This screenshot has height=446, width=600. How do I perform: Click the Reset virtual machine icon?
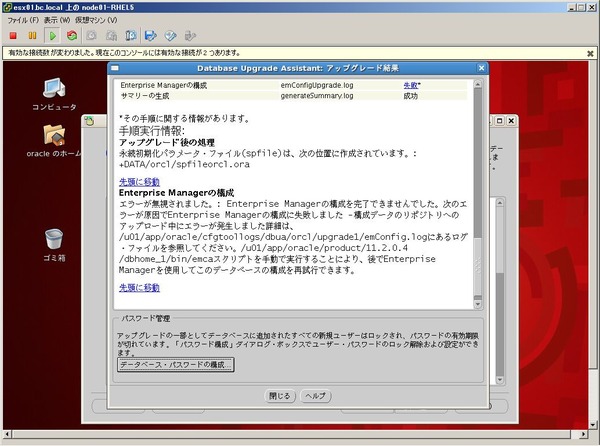(x=72, y=36)
